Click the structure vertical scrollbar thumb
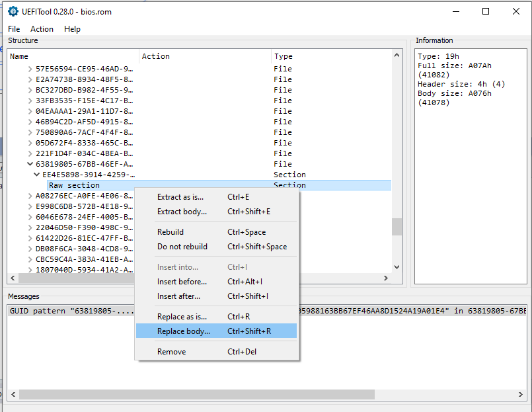This screenshot has width=532, height=412. 397,227
